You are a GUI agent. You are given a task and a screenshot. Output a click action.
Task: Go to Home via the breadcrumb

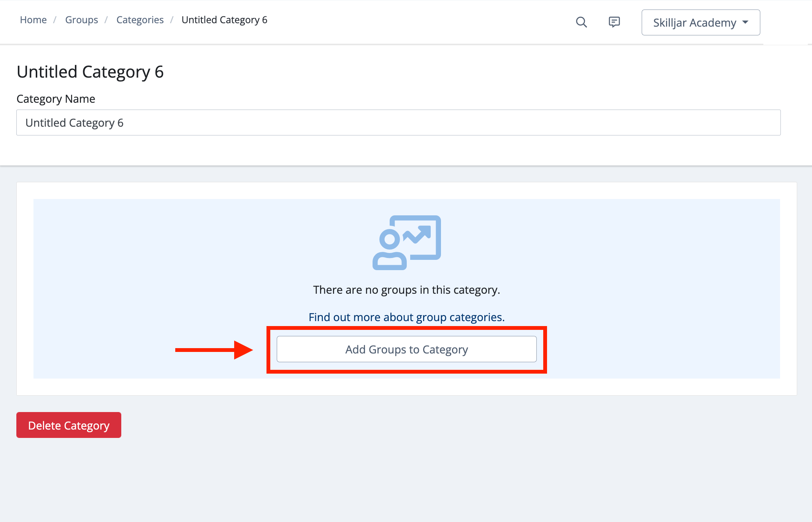(x=33, y=20)
